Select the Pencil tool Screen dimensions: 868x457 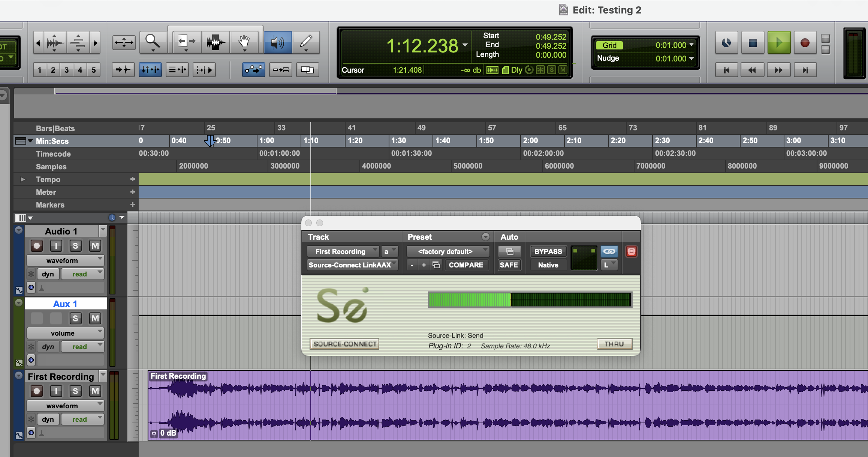click(306, 42)
